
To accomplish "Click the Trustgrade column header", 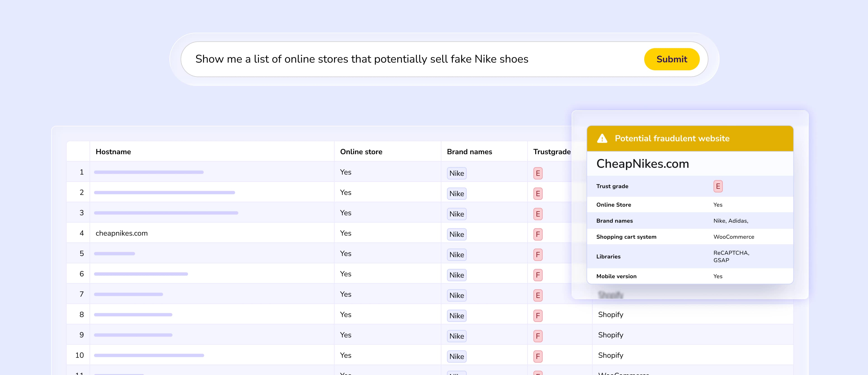I will pyautogui.click(x=552, y=152).
